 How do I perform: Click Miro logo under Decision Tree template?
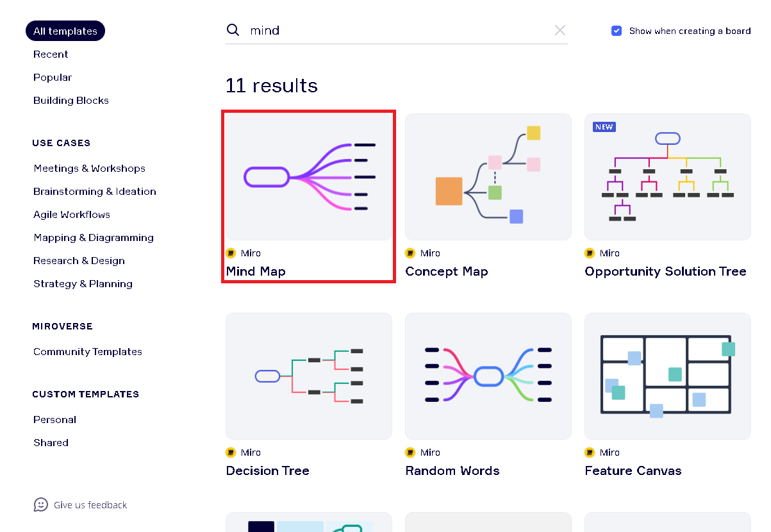click(231, 453)
